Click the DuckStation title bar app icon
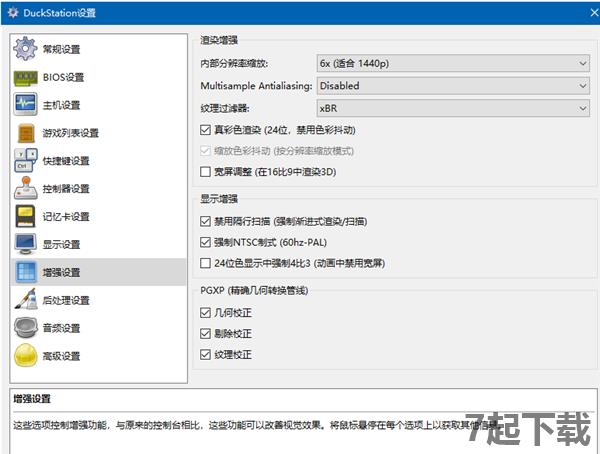Screen dimensions: 600x454 pyautogui.click(x=13, y=13)
